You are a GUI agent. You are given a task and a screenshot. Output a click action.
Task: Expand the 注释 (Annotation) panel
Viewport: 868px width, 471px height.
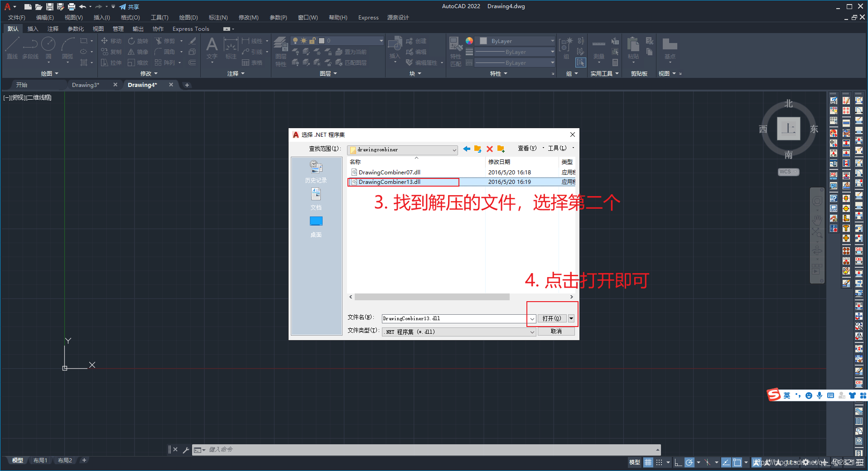[x=236, y=73]
